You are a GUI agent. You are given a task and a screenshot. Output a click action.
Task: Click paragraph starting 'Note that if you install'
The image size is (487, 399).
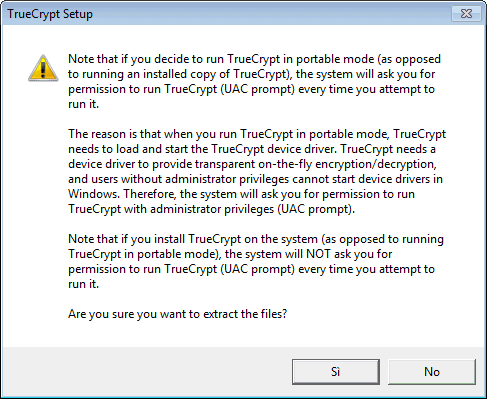pyautogui.click(x=256, y=261)
